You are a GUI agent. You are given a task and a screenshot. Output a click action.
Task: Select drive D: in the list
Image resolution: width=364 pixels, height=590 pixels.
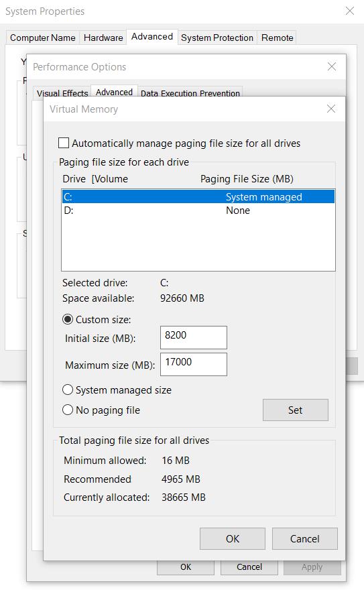(x=198, y=211)
